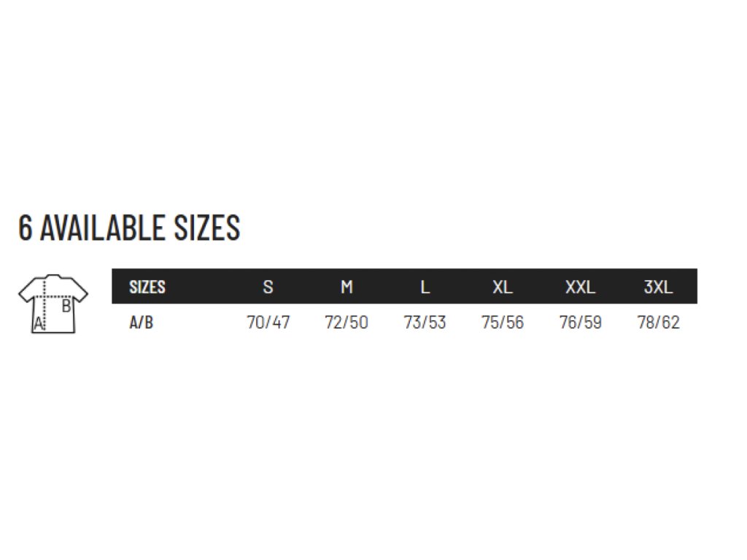Select the S size column header
This screenshot has width=747, height=560.
click(x=268, y=287)
